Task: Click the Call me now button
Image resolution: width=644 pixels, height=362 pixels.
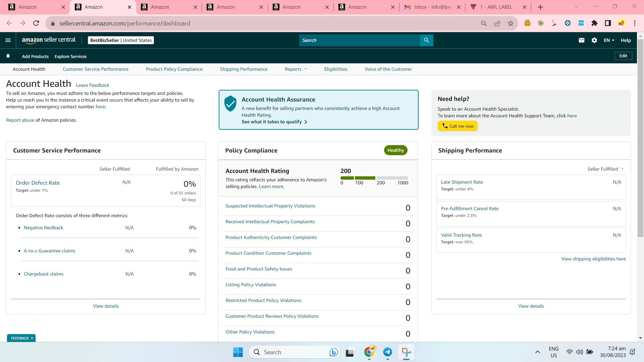Action: (x=458, y=126)
